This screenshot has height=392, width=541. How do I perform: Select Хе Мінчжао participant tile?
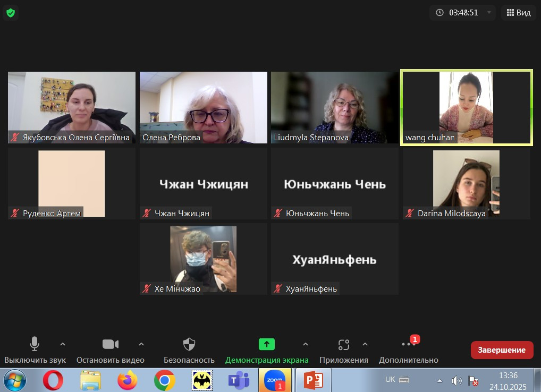[x=204, y=259]
